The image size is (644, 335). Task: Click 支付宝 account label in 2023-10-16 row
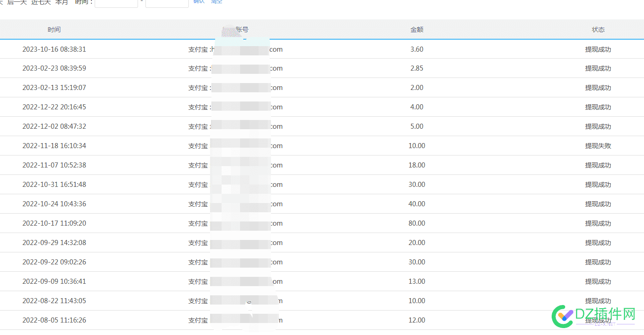tap(198, 49)
